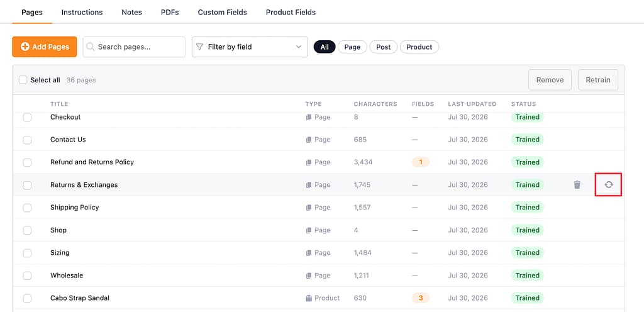Filter the list by the Product pill
Viewport: 644px width, 312px height.
click(419, 47)
